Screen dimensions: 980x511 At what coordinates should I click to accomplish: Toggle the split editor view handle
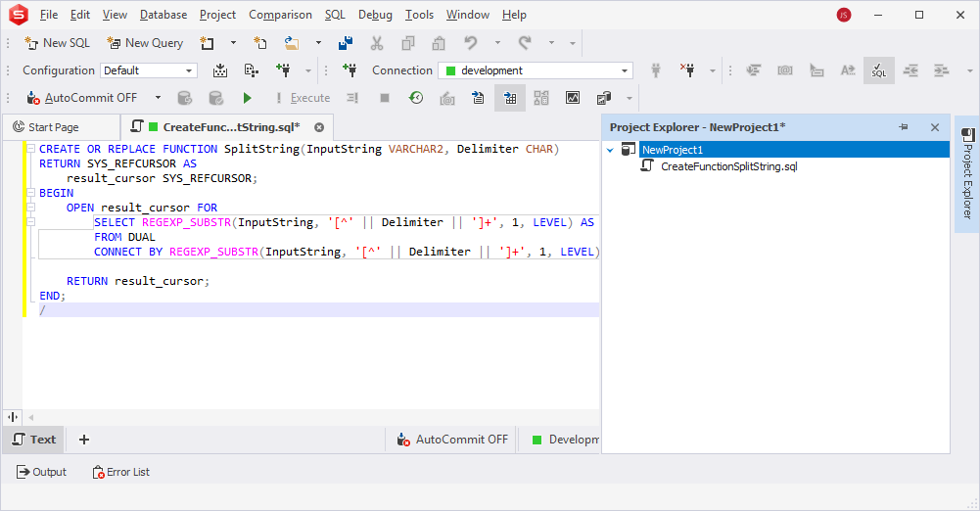coord(13,417)
